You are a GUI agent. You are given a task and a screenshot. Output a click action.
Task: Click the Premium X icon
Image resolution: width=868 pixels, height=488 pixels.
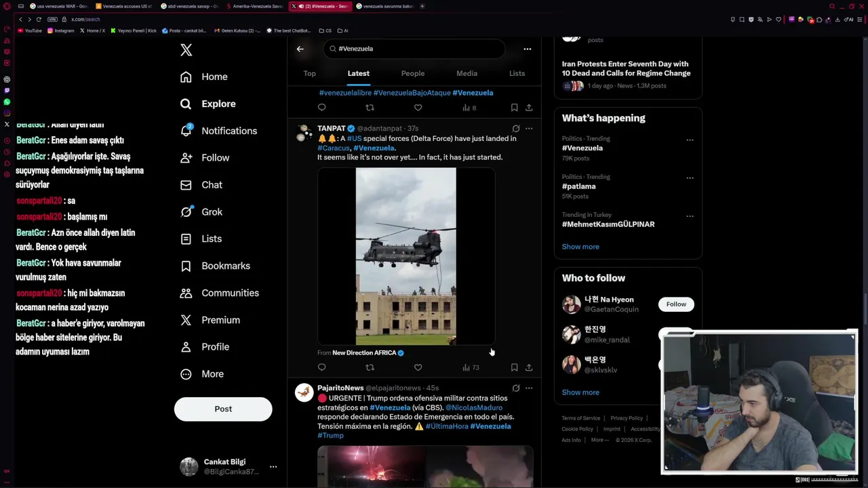coord(186,320)
